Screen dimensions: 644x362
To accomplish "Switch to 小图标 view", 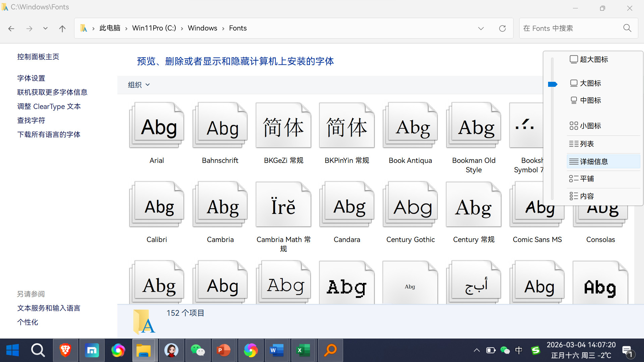I will 590,126.
